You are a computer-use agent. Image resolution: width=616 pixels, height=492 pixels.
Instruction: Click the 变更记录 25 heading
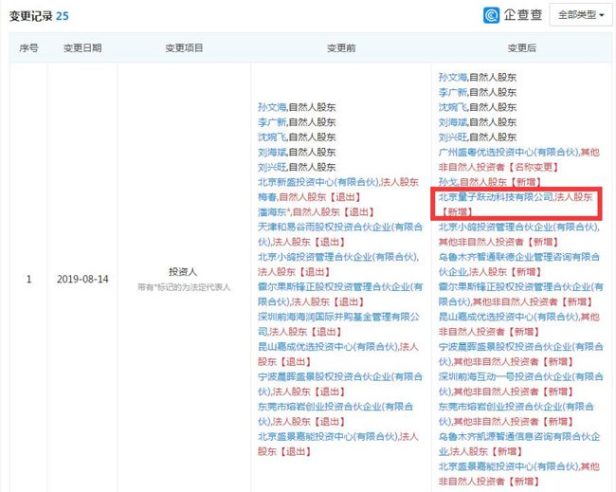(x=39, y=16)
